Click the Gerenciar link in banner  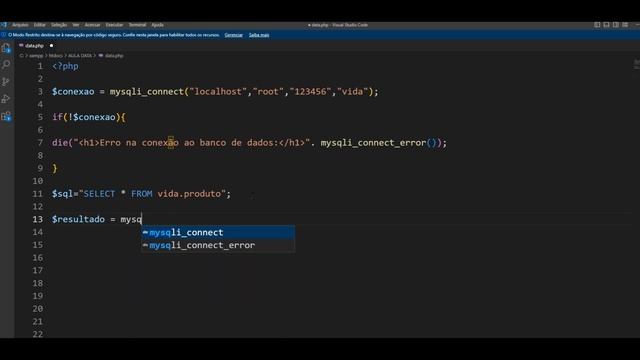(233, 35)
